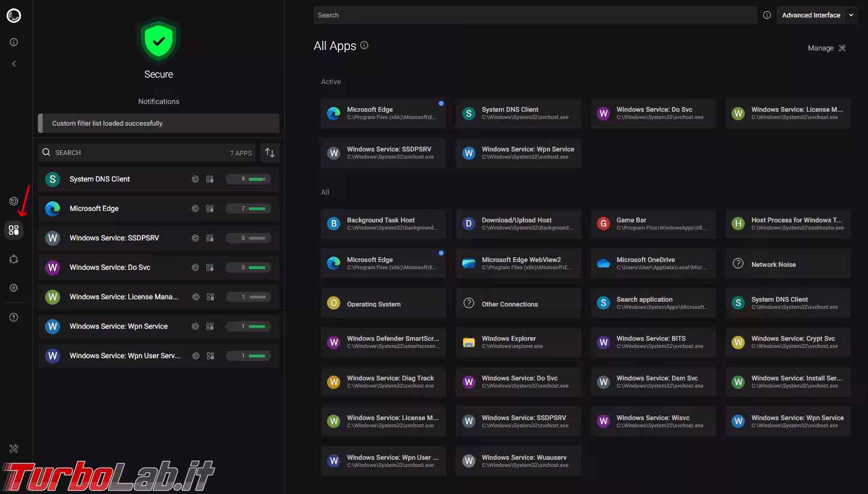
Task: Click the info icon next to All Apps
Action: pos(364,46)
